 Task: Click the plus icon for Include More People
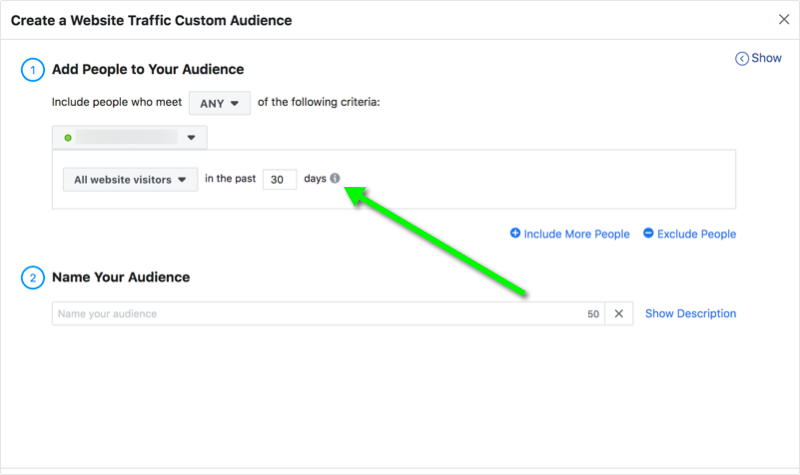coord(515,233)
